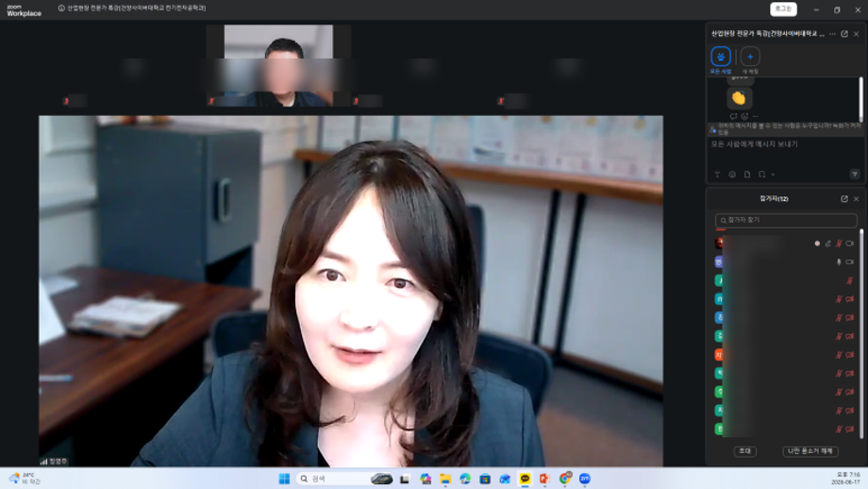
Task: Send the chat message with send button
Action: click(x=855, y=175)
